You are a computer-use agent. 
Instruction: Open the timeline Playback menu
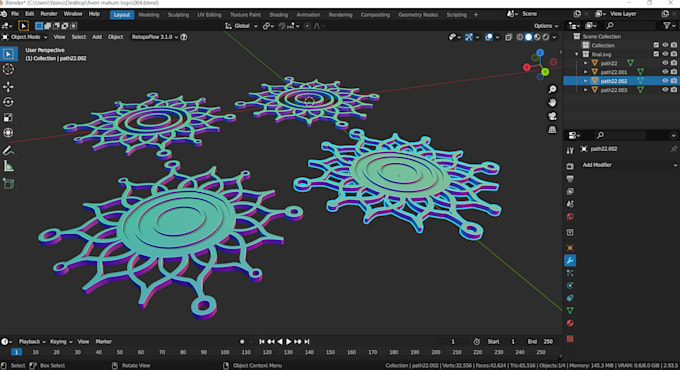click(32, 342)
